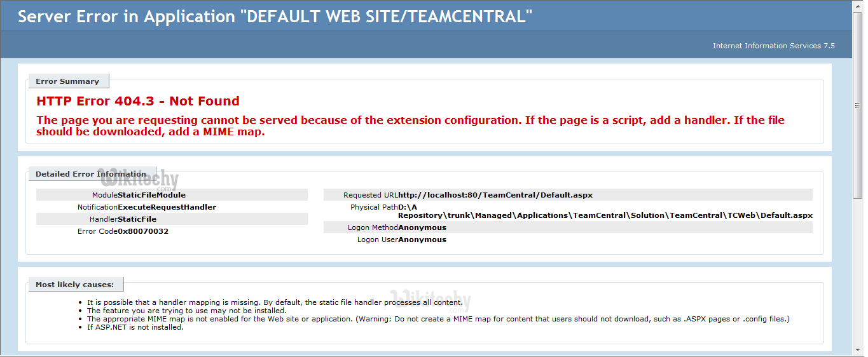Image resolution: width=868 pixels, height=357 pixels.
Task: Click the red extension configuration error description
Action: [411, 126]
